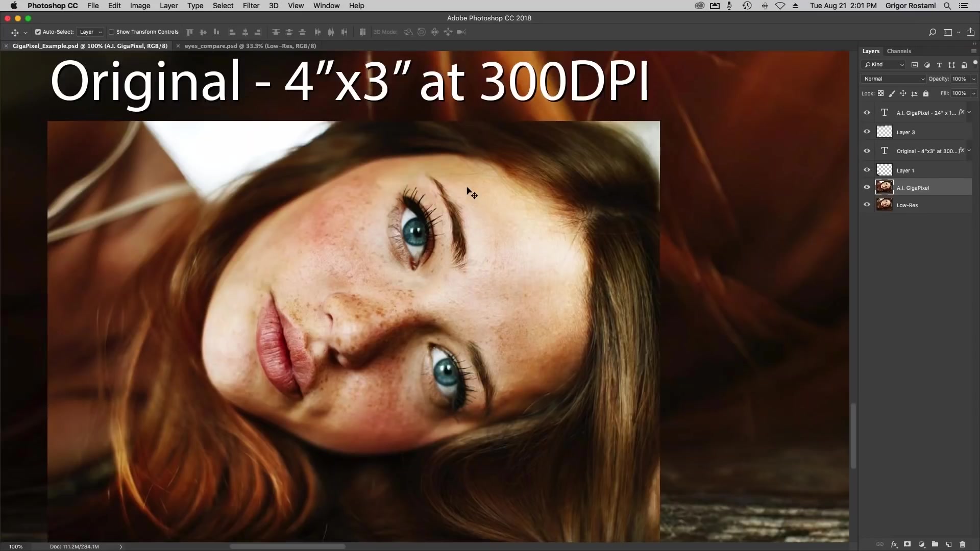This screenshot has height=551, width=980.
Task: Open the Select menu
Action: (223, 6)
